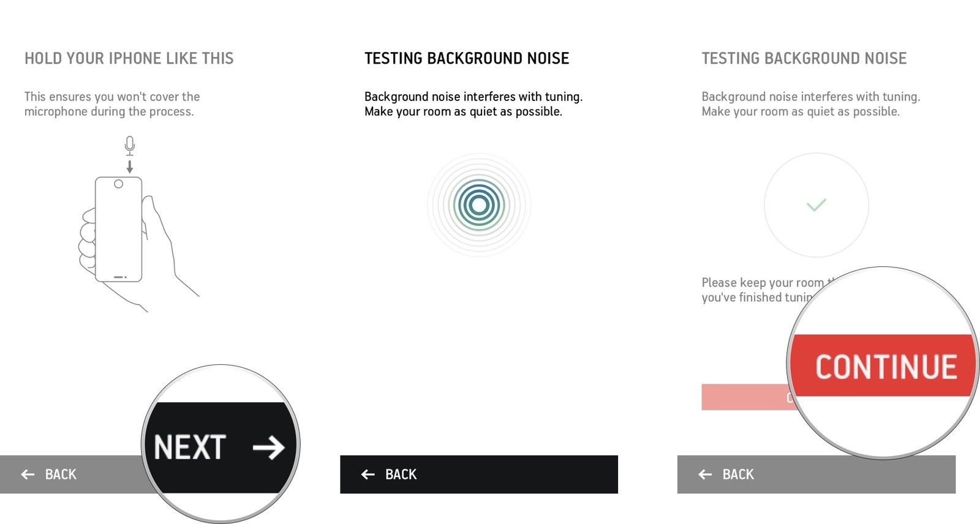Tap the pulsing concentric rings noise indicator
980x524 pixels.
(x=479, y=205)
